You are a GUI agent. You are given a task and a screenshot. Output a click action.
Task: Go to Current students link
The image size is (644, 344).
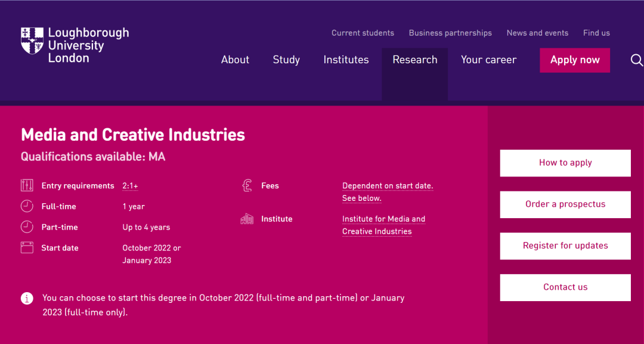(363, 33)
